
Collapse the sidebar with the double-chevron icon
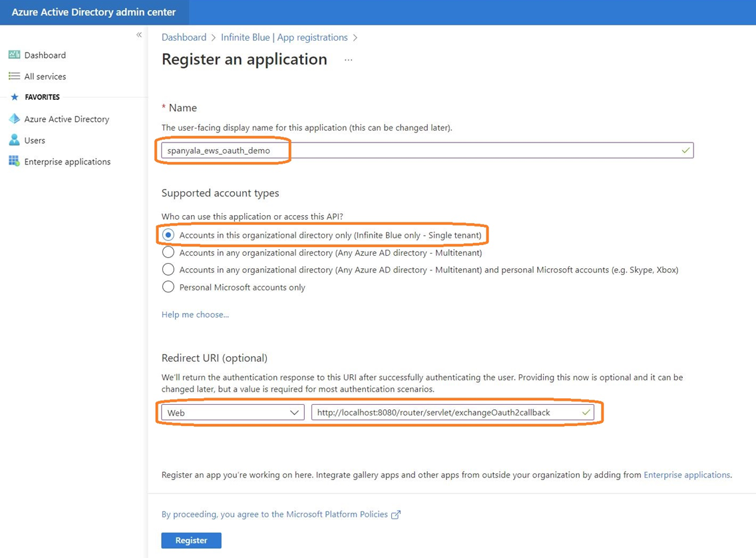tap(139, 35)
